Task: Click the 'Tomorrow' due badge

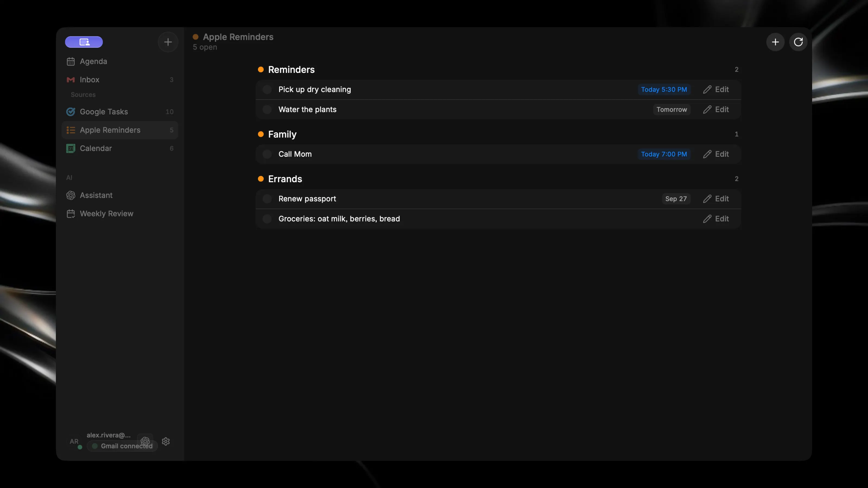Action: (x=672, y=110)
